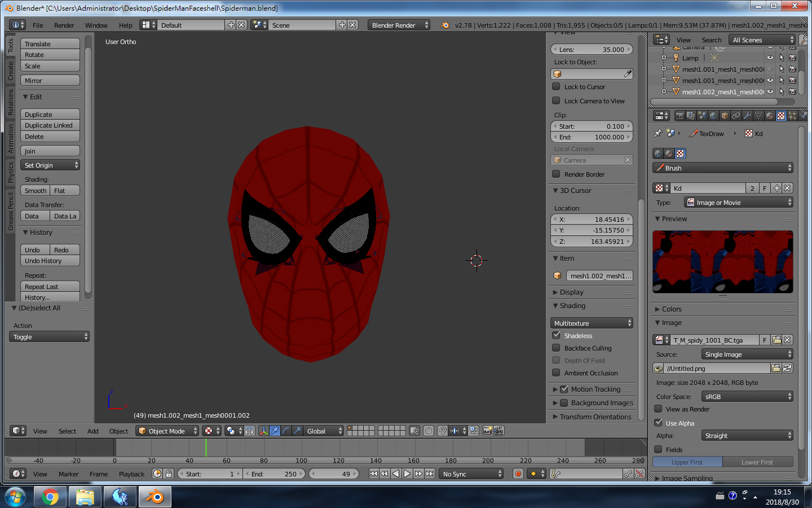The height and width of the screenshot is (508, 812).
Task: Uncheck the Shadeless checkbox
Action: coord(556,335)
